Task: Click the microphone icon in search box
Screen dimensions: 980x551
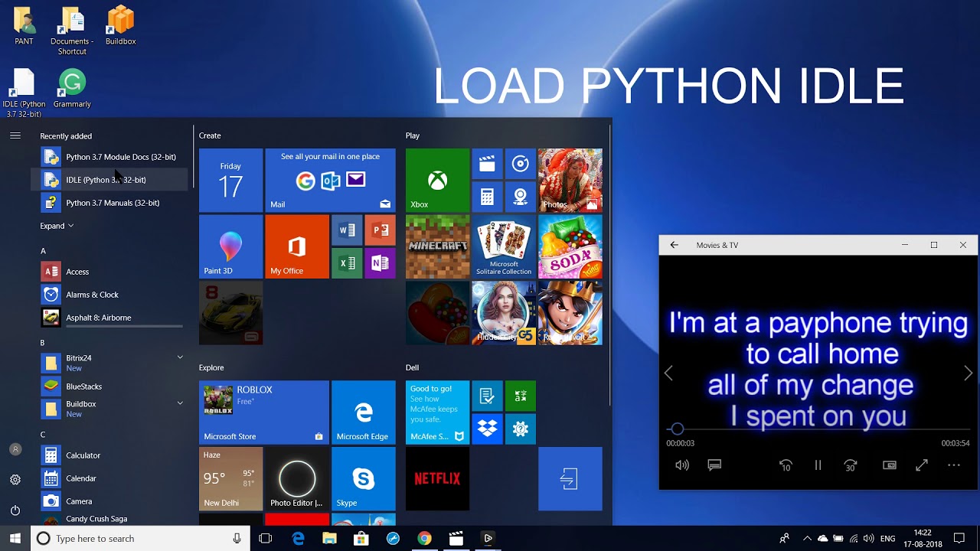Action: 237,539
